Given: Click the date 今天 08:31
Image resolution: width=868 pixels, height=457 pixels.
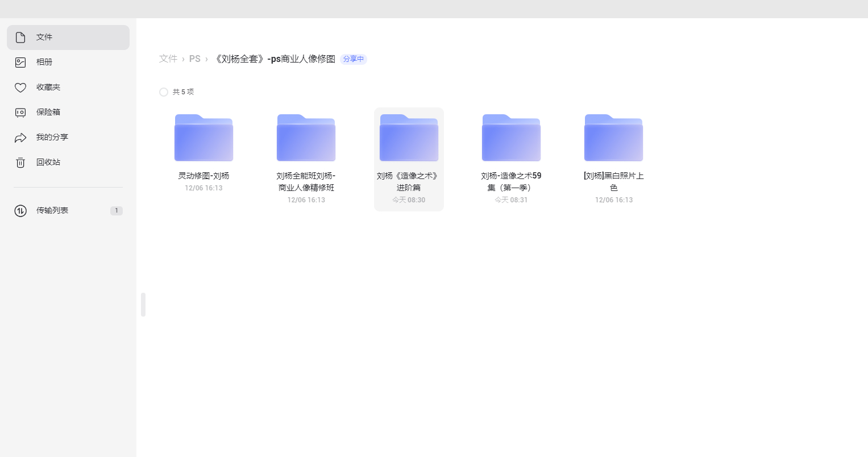Looking at the screenshot, I should pyautogui.click(x=511, y=200).
